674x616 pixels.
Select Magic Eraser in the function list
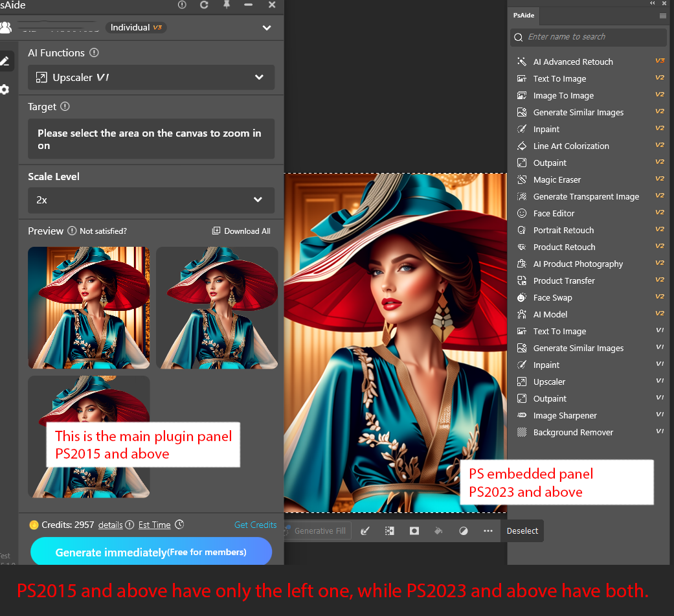[557, 180]
